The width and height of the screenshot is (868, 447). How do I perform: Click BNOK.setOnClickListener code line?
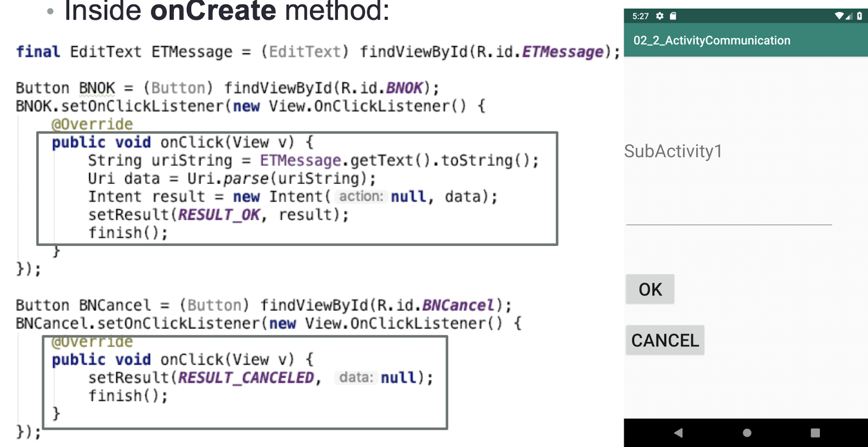click(x=250, y=106)
